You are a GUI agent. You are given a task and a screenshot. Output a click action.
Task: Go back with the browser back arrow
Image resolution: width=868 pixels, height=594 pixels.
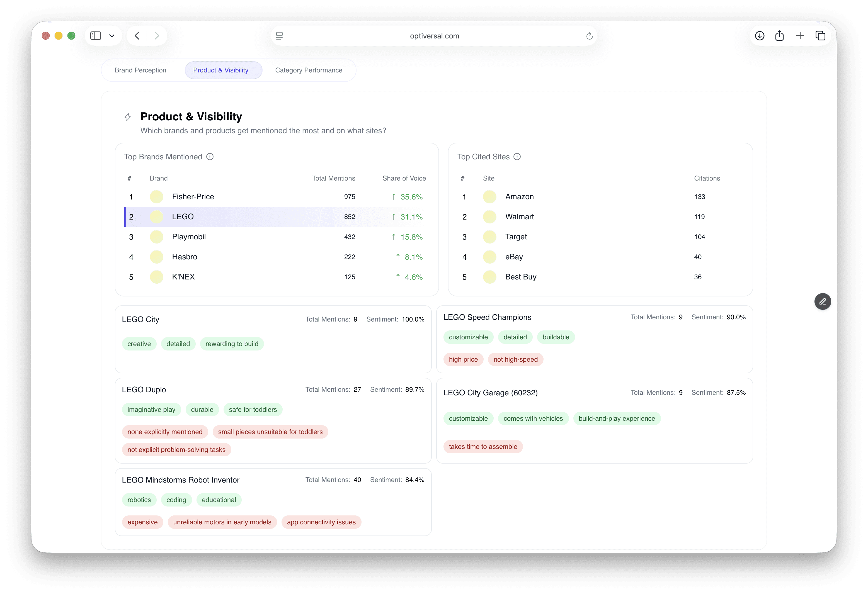pyautogui.click(x=137, y=36)
